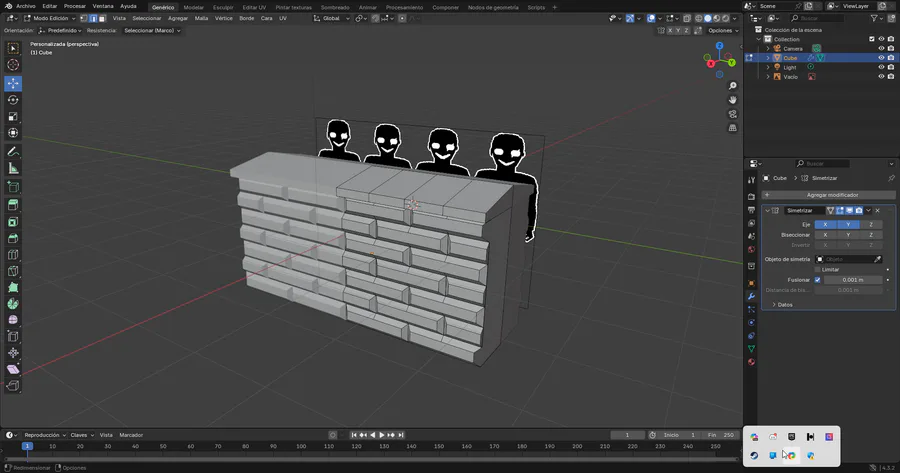This screenshot has width=900, height=473.
Task: Select the Move tool in the left toolbar
Action: (x=13, y=83)
